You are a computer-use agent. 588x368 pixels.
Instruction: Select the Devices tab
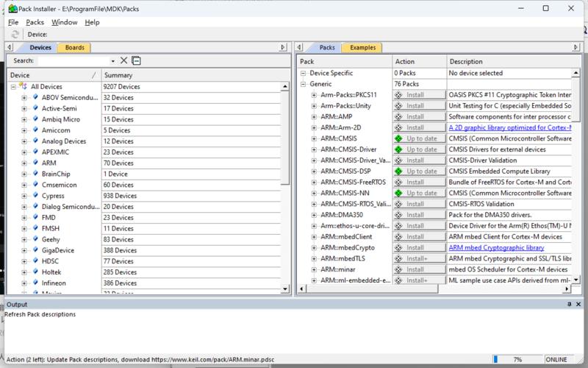(x=40, y=48)
